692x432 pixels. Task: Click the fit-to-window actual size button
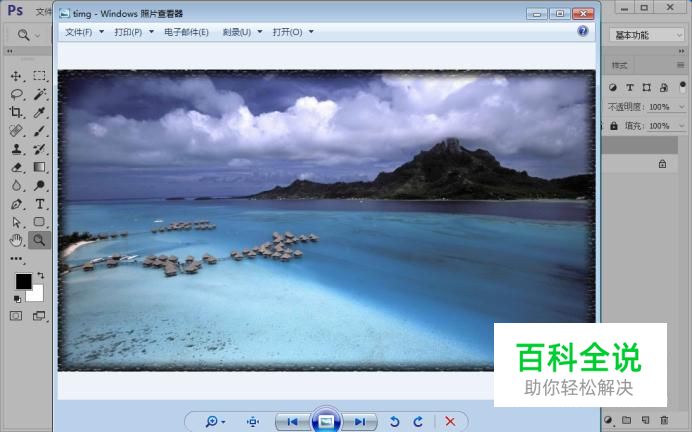coord(253,422)
